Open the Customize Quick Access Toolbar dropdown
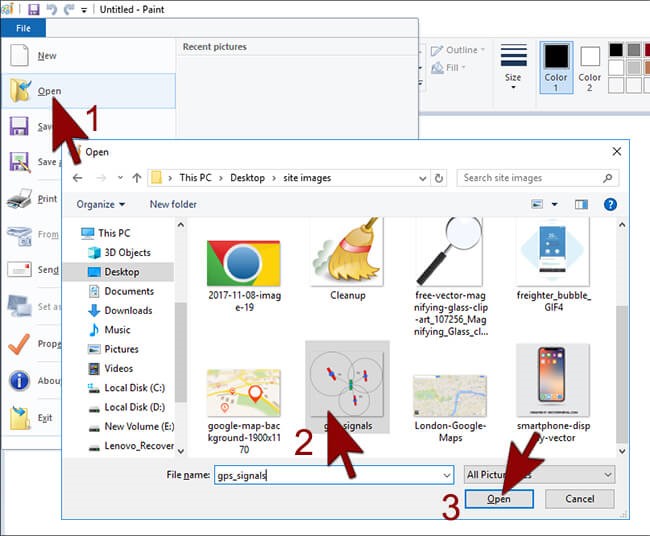Viewport: 650px width, 536px height. tap(84, 10)
